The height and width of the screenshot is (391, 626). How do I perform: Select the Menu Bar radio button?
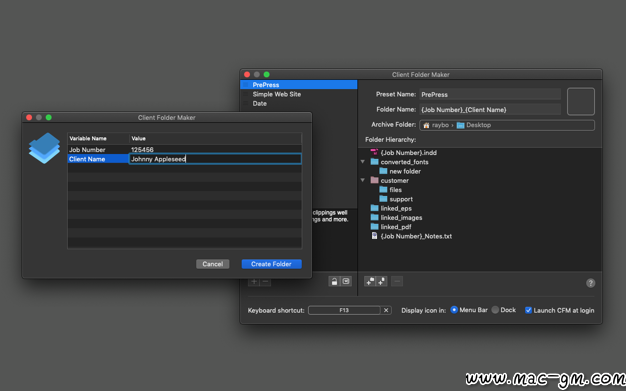tap(454, 310)
